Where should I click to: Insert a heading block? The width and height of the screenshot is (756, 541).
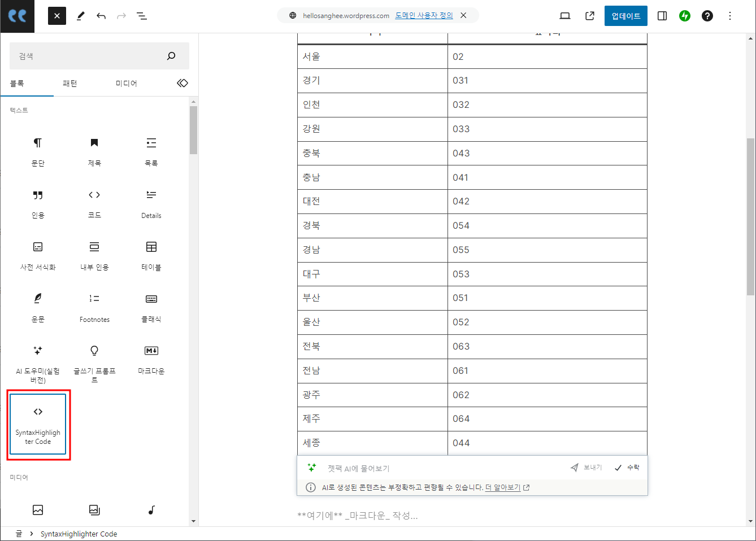(94, 151)
